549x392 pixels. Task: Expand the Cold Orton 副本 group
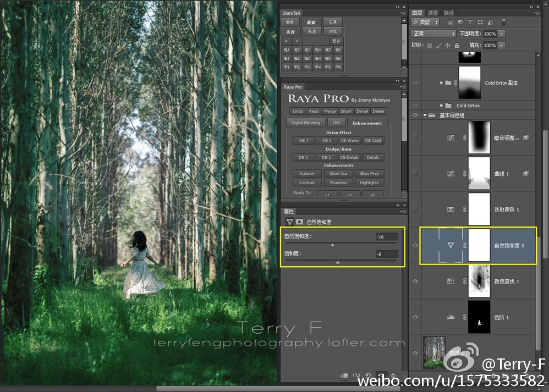coord(442,83)
